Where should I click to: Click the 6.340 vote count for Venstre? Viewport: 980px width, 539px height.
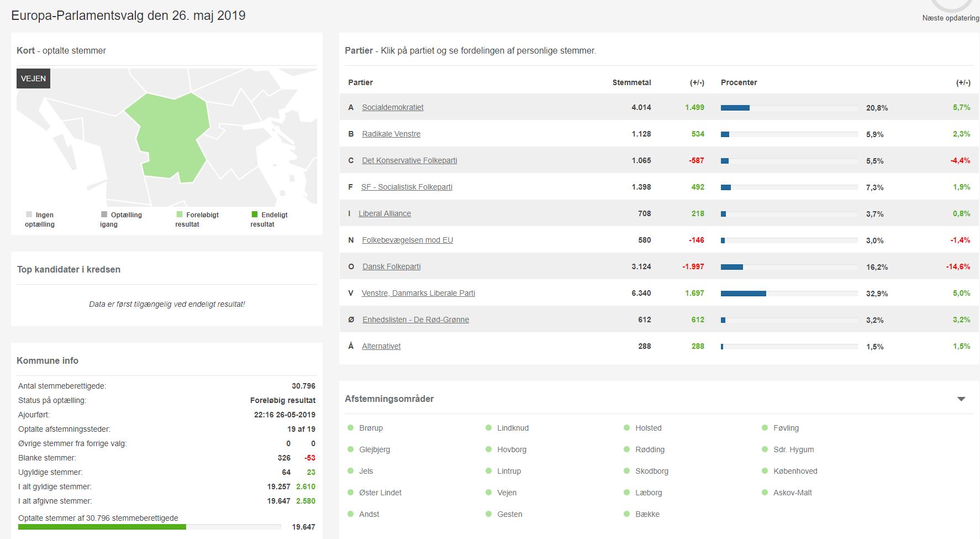(x=641, y=293)
